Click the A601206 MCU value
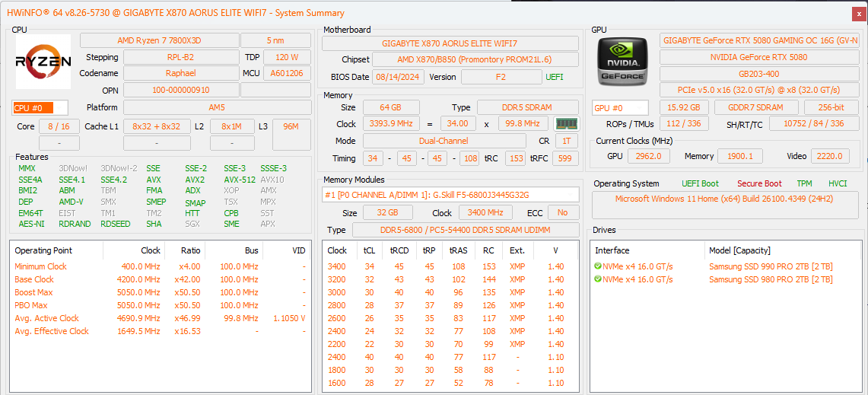 (x=287, y=73)
